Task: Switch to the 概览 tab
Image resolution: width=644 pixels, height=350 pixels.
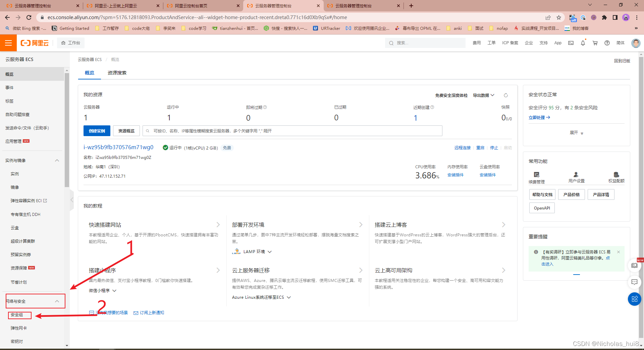Action: pyautogui.click(x=90, y=73)
